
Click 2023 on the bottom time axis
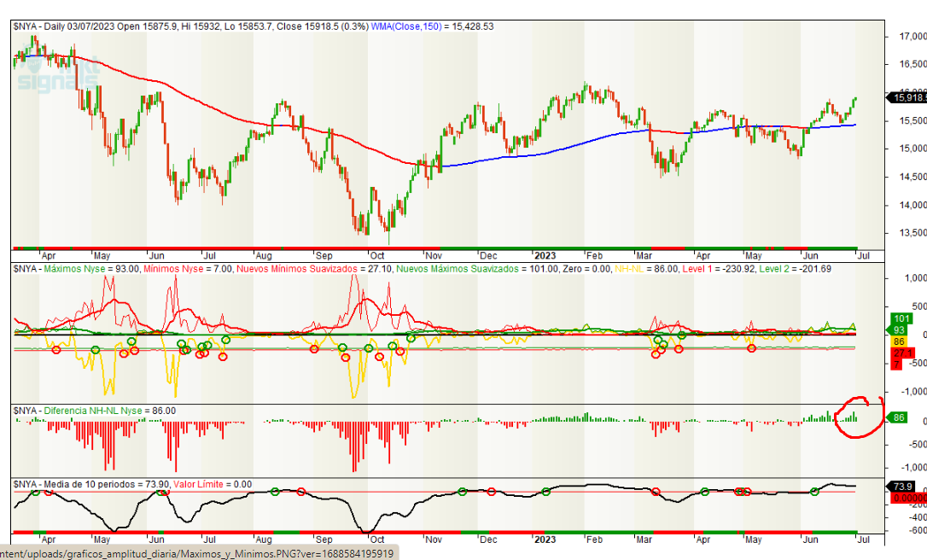pyautogui.click(x=545, y=540)
